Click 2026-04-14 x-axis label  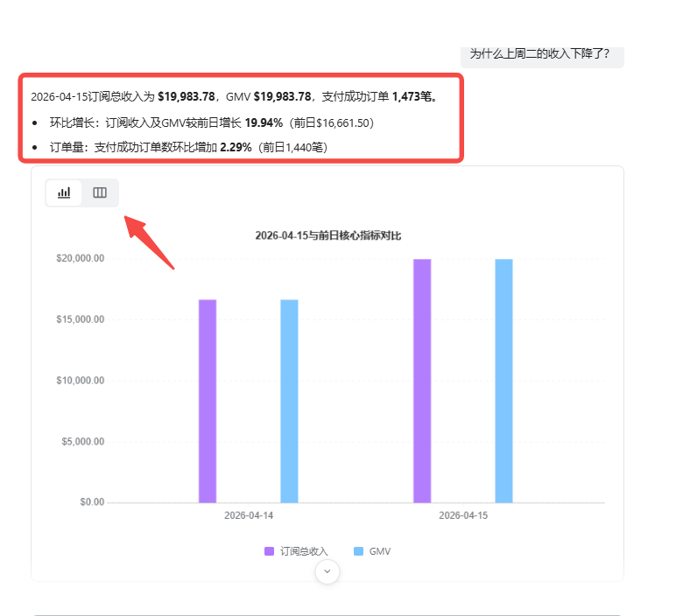coord(249,515)
